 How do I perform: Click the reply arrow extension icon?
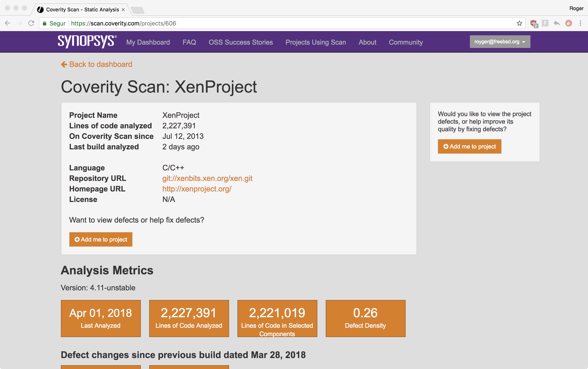pos(556,23)
